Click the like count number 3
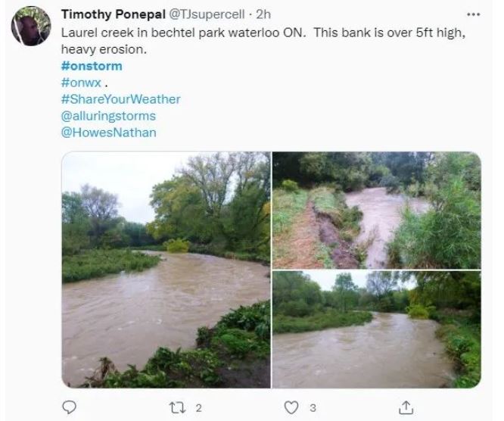Viewport: 504px width, 421px height. (312, 407)
